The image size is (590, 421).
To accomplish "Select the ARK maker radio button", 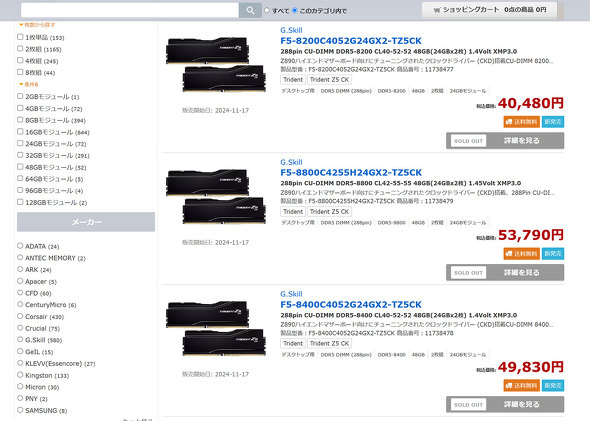I will [20, 269].
